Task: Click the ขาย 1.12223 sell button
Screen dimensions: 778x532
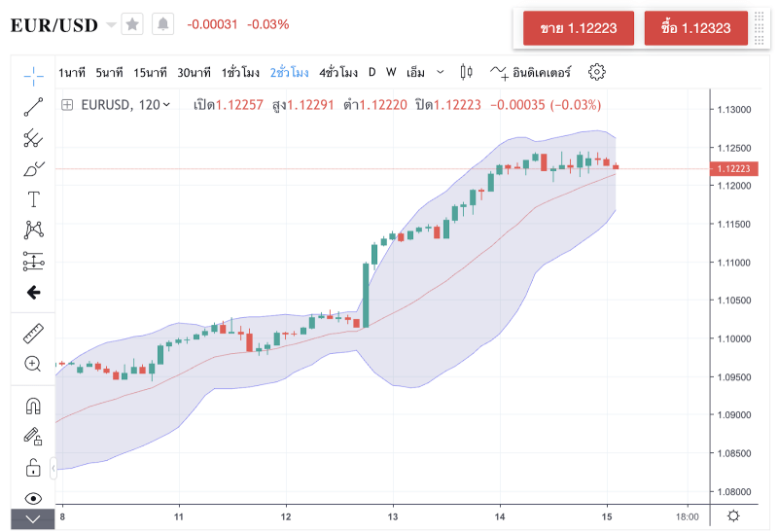Action: coord(580,28)
